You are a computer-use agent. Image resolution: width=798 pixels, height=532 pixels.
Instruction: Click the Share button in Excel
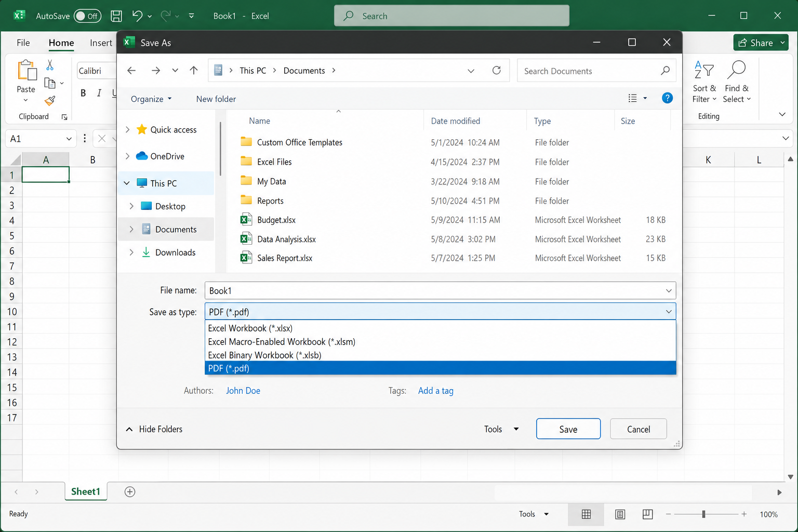pyautogui.click(x=761, y=43)
